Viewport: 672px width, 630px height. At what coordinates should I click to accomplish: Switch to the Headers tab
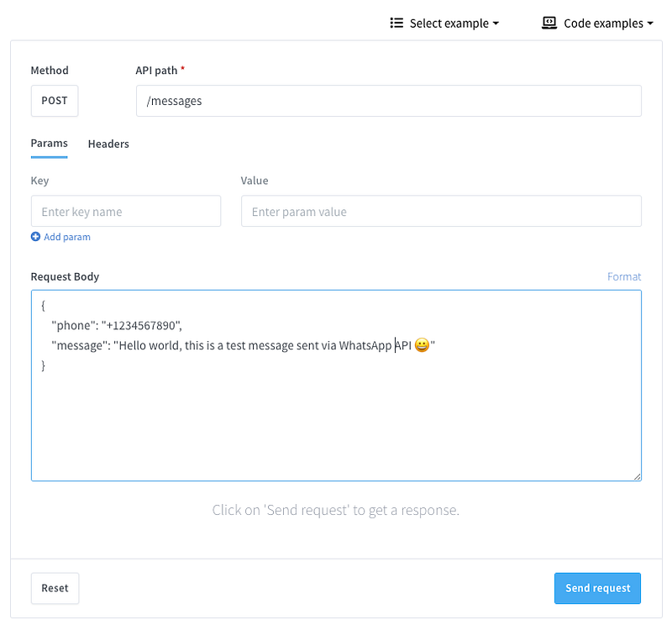point(108,144)
